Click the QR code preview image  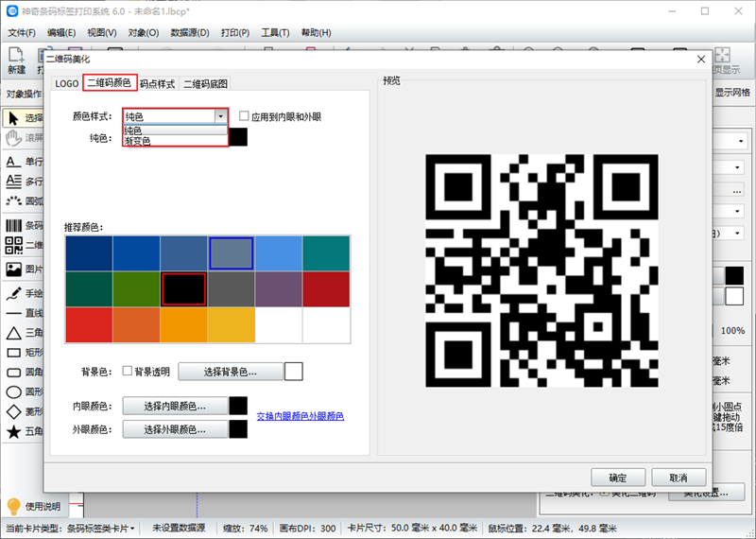coord(541,270)
